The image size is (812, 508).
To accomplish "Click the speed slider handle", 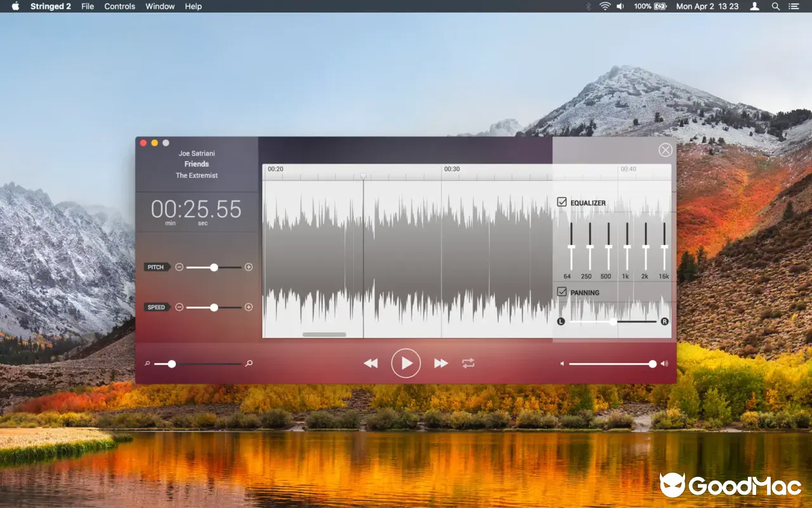I will (x=214, y=307).
